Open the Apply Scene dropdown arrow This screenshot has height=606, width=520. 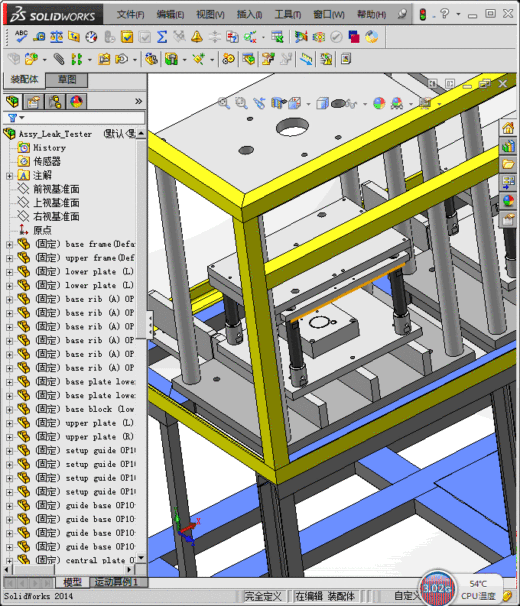pyautogui.click(x=410, y=104)
